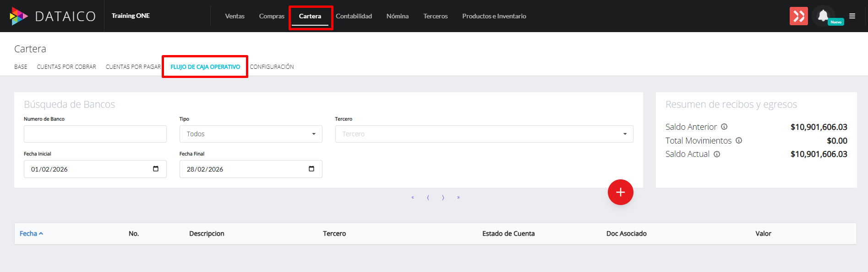Show info tooltip for Saldo Actual

pyautogui.click(x=717, y=154)
